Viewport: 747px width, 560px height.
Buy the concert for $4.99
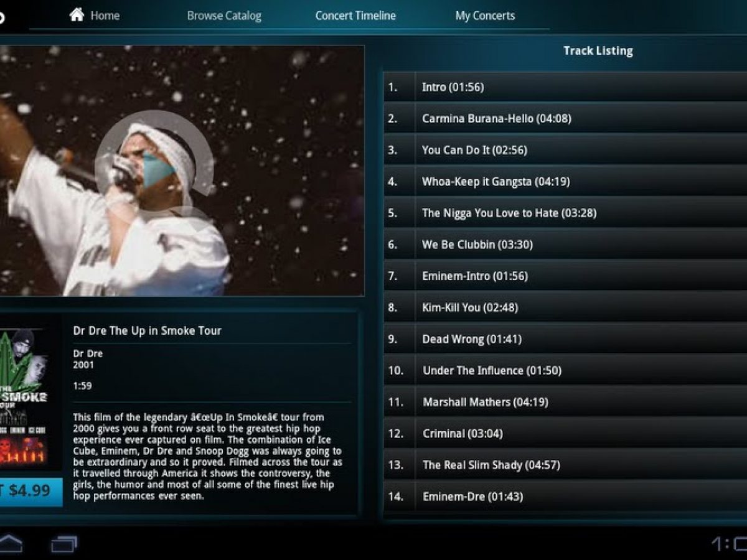point(30,491)
